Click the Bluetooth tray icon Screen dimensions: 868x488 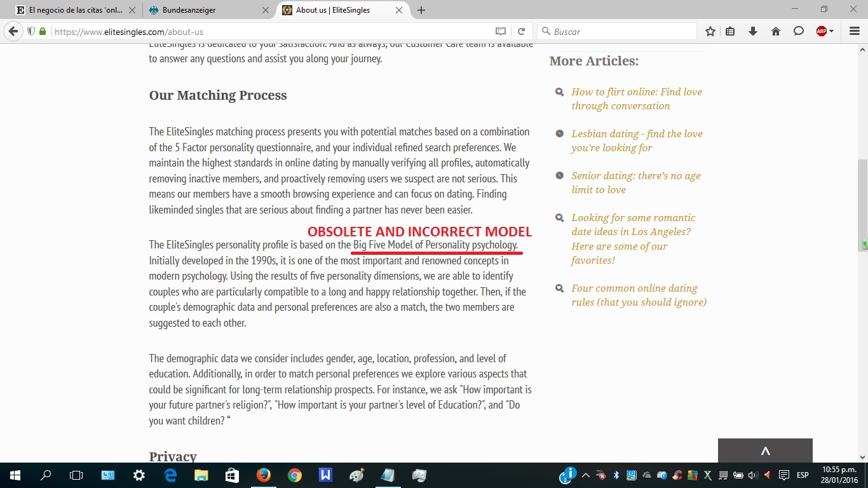(616, 475)
